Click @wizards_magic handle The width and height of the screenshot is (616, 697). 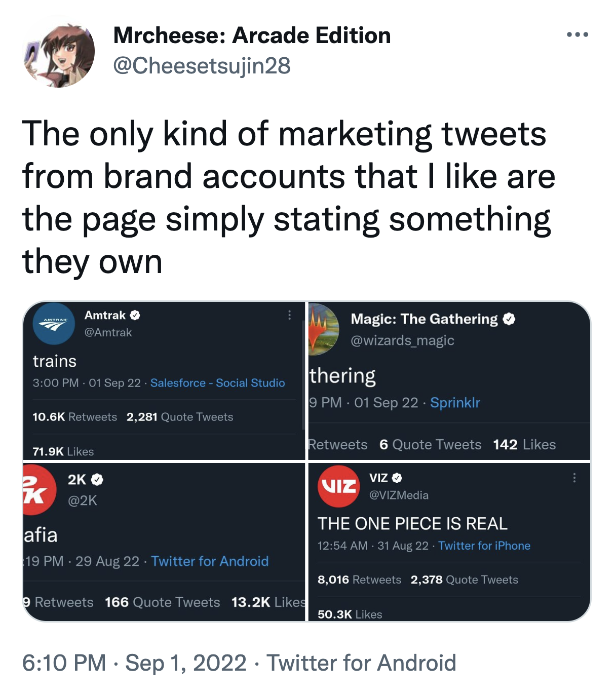click(x=403, y=340)
